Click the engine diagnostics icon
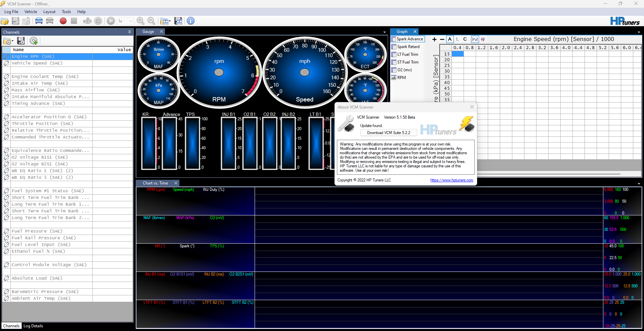The width and height of the screenshot is (644, 331). 87,21
